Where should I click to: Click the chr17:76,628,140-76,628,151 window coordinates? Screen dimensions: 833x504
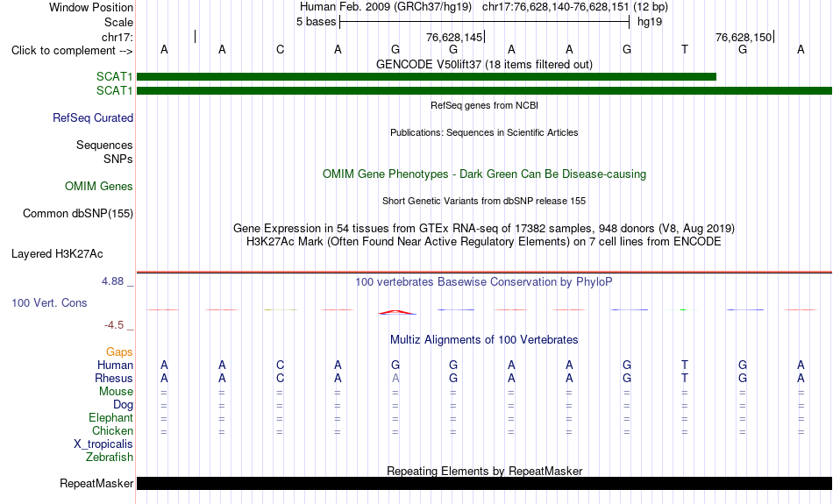pos(556,7)
